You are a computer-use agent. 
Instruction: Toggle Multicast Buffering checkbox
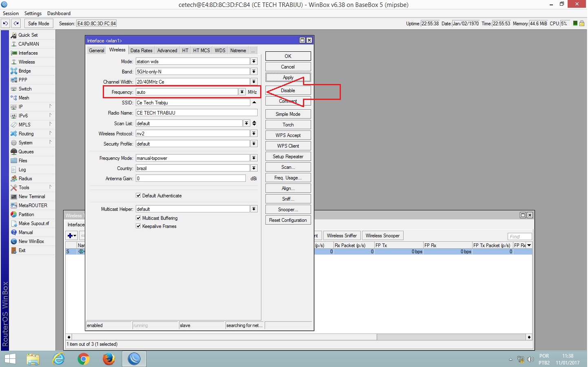pos(138,218)
